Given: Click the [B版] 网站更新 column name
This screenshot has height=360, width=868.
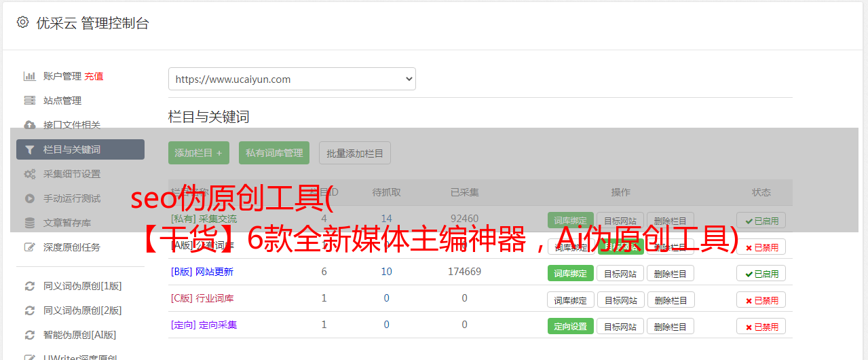Looking at the screenshot, I should pos(202,272).
